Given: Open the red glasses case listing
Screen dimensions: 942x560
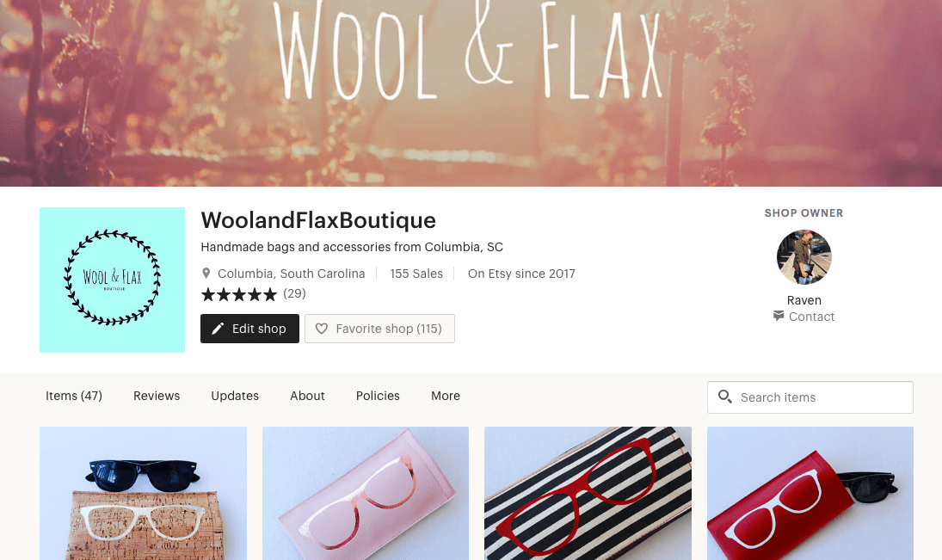Looking at the screenshot, I should click(x=810, y=493).
